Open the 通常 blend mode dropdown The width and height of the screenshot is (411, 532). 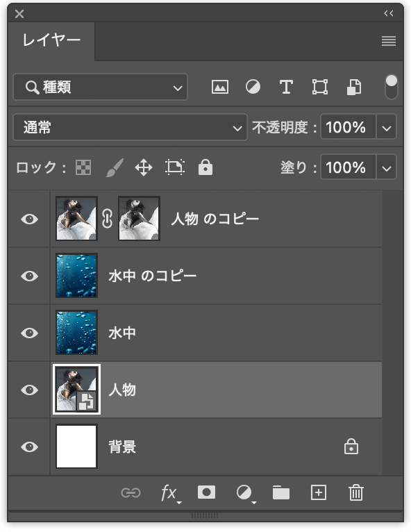(130, 127)
